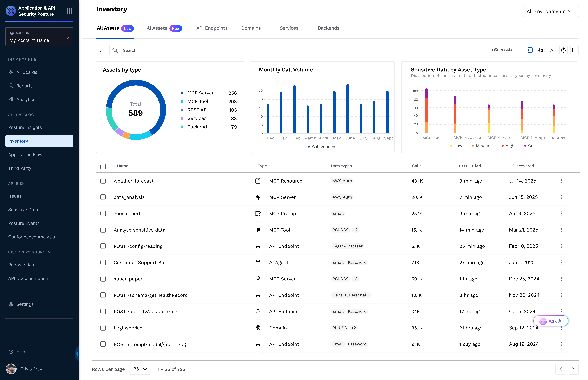Click the Legacy Dataset data type tag
Image resolution: width=588 pixels, height=380 pixels.
(347, 246)
